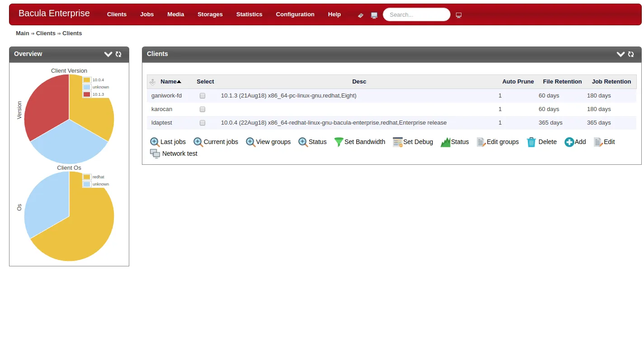Screen dimensions: 644x358
Task: Click the 10.1.3 (21Aug18) description cell
Action: pos(289,96)
